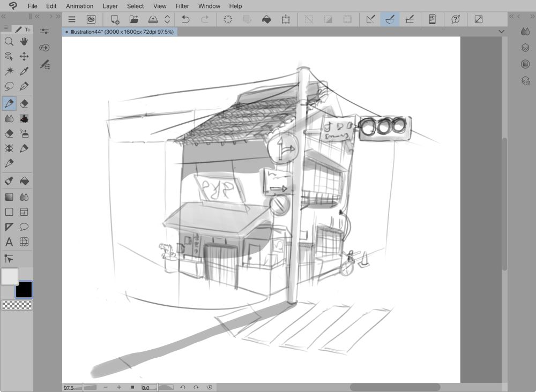The height and width of the screenshot is (392, 536).
Task: Select the Correct line arrow tool
Action: coord(9,259)
